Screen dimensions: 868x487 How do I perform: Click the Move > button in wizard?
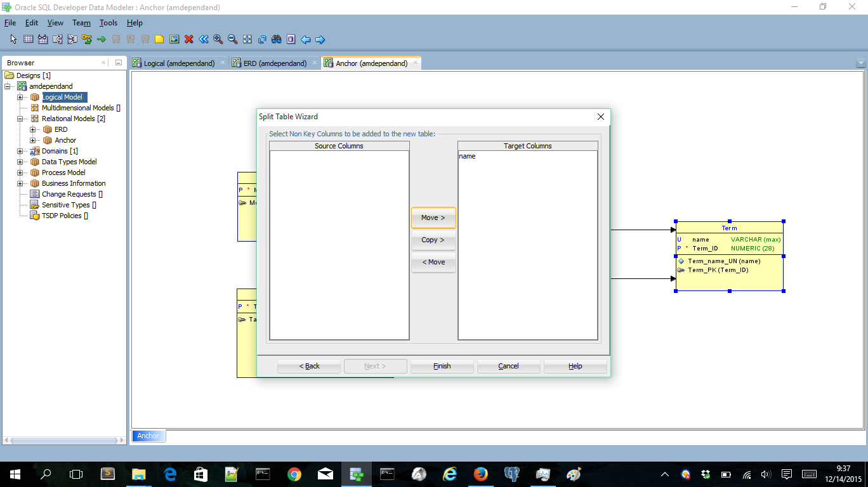coord(433,218)
